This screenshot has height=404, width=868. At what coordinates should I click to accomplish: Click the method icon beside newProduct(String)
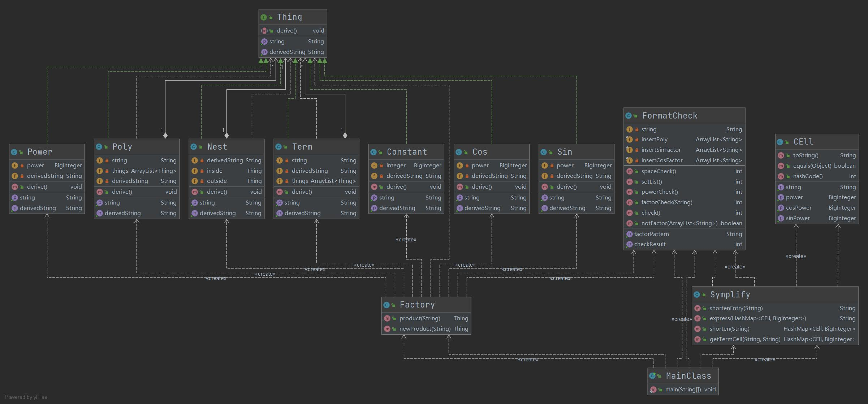point(387,329)
